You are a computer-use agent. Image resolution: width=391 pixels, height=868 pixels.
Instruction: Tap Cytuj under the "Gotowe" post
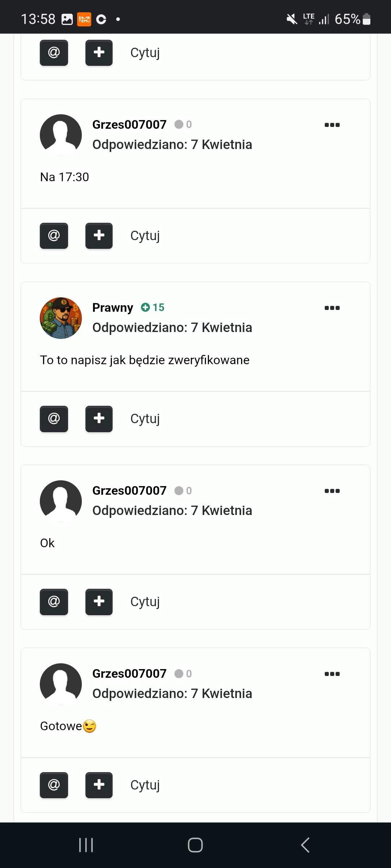[145, 785]
